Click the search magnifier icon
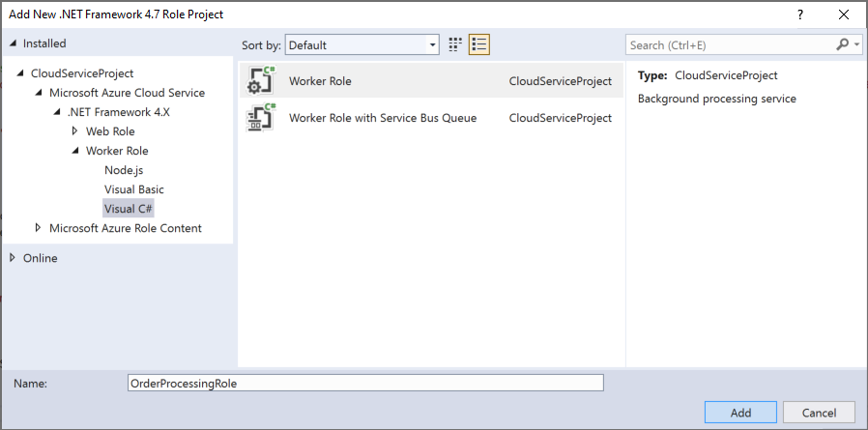The height and width of the screenshot is (430, 868). (842, 44)
